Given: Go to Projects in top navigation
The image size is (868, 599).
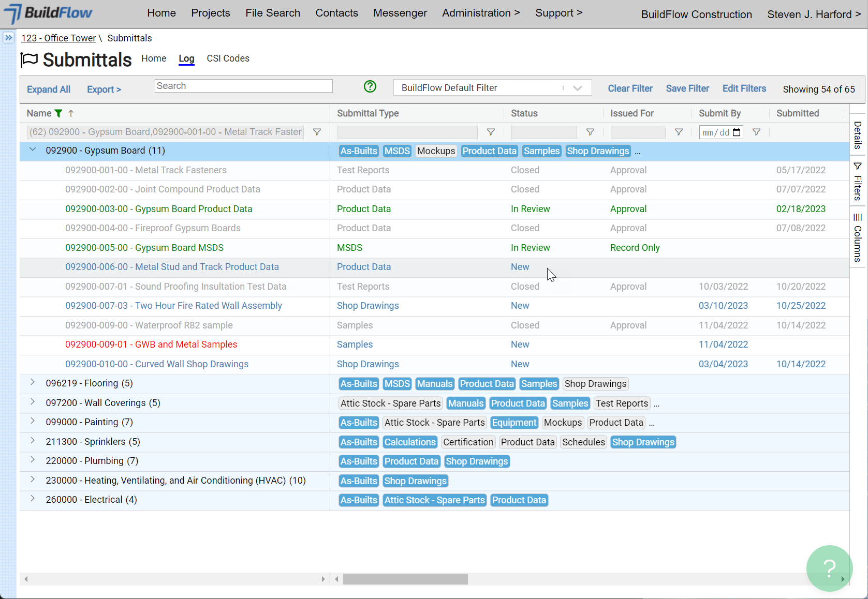Looking at the screenshot, I should [x=211, y=13].
